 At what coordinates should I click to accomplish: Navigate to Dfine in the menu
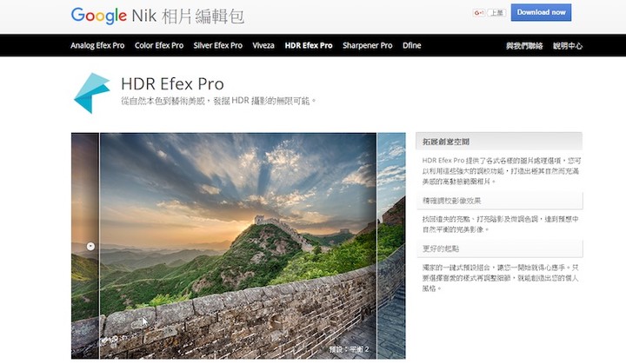tap(411, 45)
